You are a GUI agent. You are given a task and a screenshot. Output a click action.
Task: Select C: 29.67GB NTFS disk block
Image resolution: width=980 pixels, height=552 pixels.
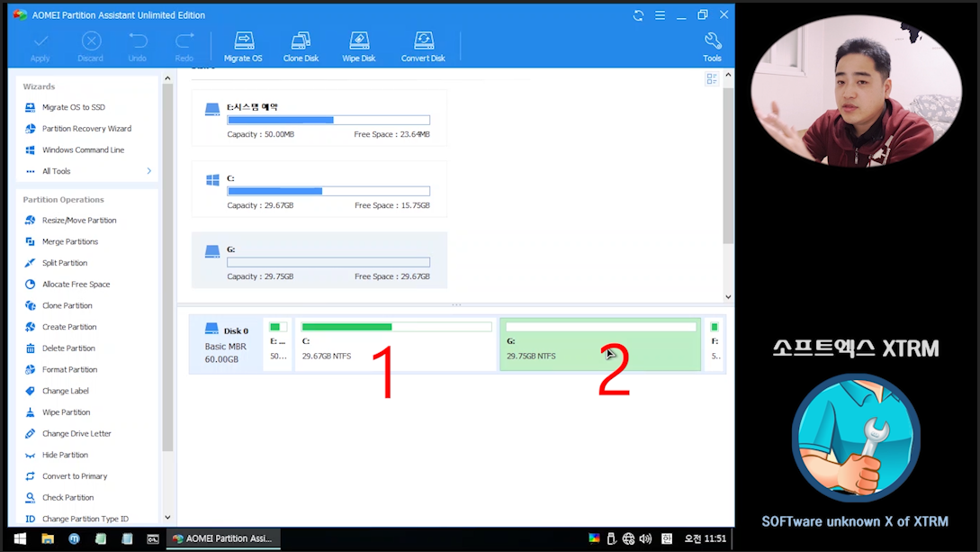pos(396,344)
